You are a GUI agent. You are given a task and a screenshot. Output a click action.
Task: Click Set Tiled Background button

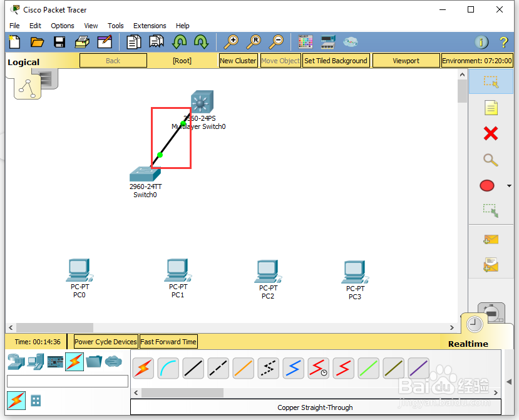(x=336, y=61)
